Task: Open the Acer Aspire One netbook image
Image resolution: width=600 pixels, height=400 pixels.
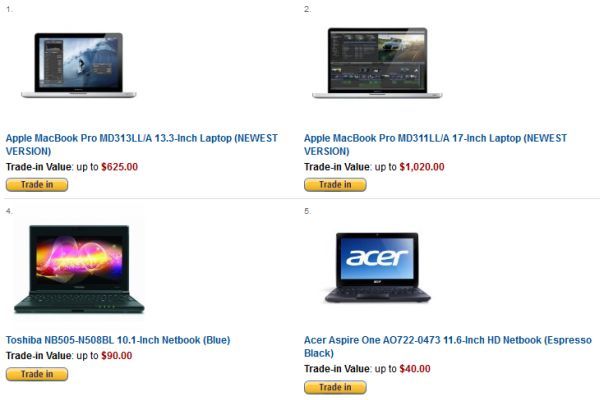Action: 377,268
